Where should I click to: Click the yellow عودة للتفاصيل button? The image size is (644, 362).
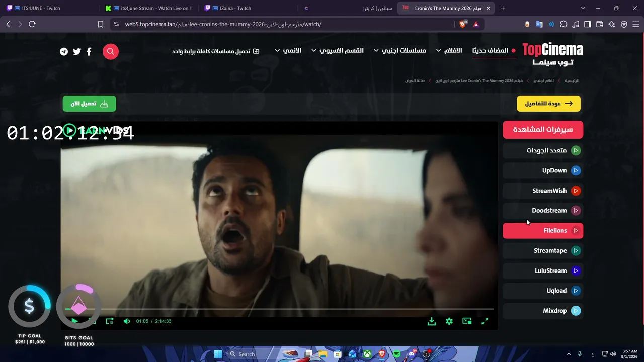pos(549,104)
